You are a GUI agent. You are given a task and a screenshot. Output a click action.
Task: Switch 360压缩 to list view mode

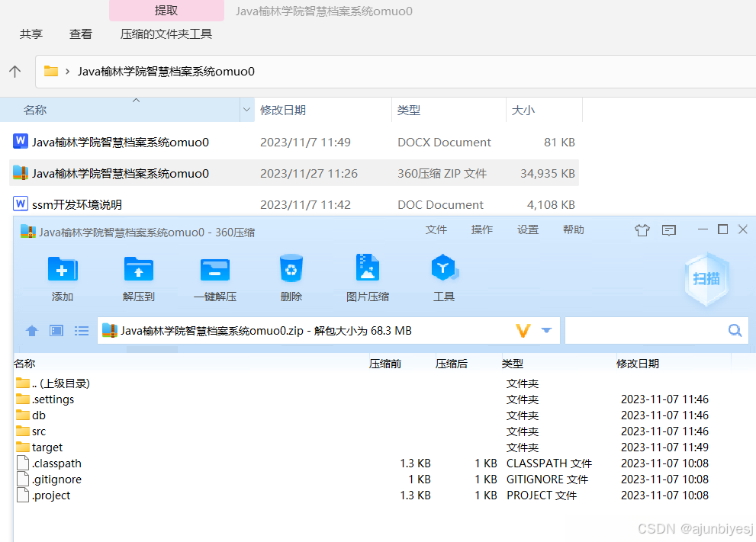pyautogui.click(x=82, y=331)
